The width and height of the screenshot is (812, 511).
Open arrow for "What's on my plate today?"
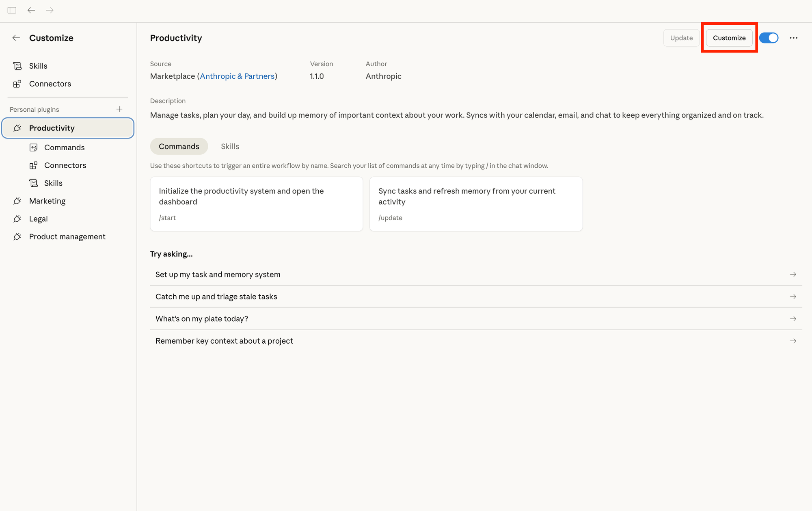click(x=793, y=319)
